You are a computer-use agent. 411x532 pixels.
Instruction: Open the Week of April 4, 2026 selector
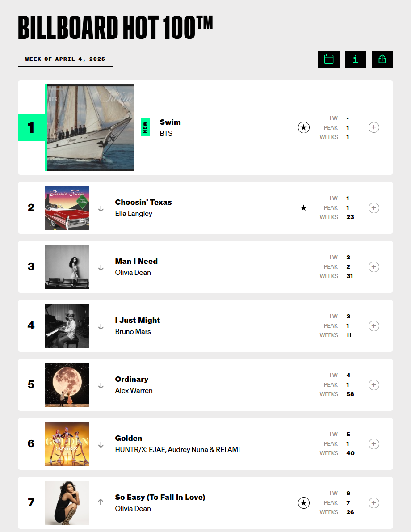coord(66,59)
